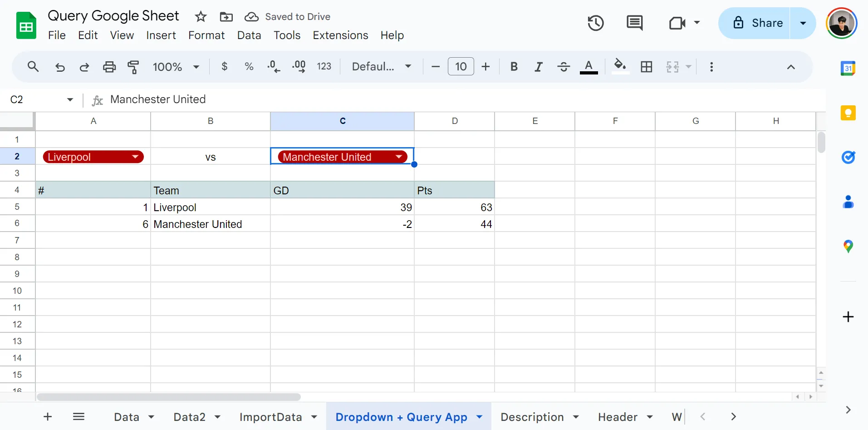Image resolution: width=868 pixels, height=430 pixels.
Task: Open the borders tool
Action: pyautogui.click(x=646, y=67)
